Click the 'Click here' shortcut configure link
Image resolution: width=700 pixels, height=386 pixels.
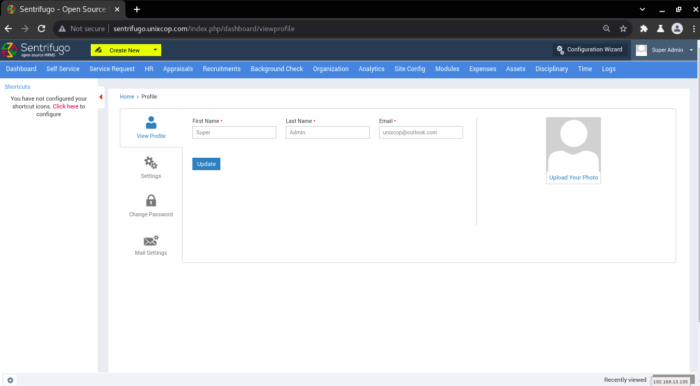[66, 106]
